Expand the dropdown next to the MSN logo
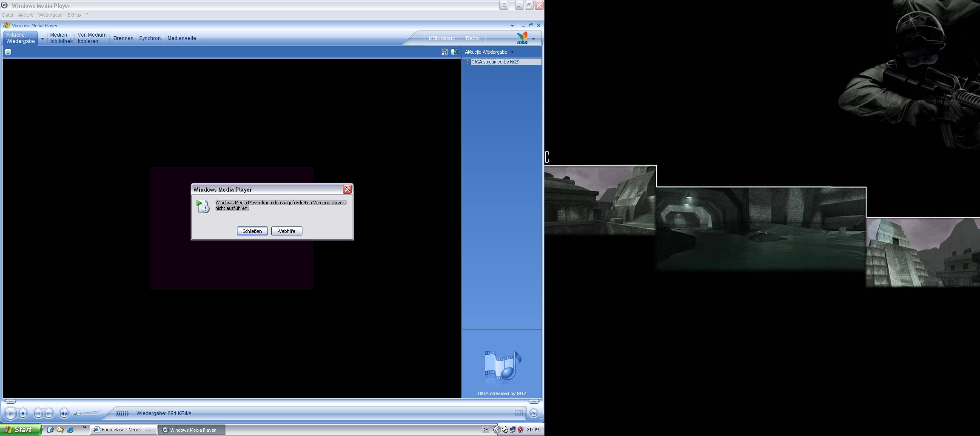 (x=533, y=39)
